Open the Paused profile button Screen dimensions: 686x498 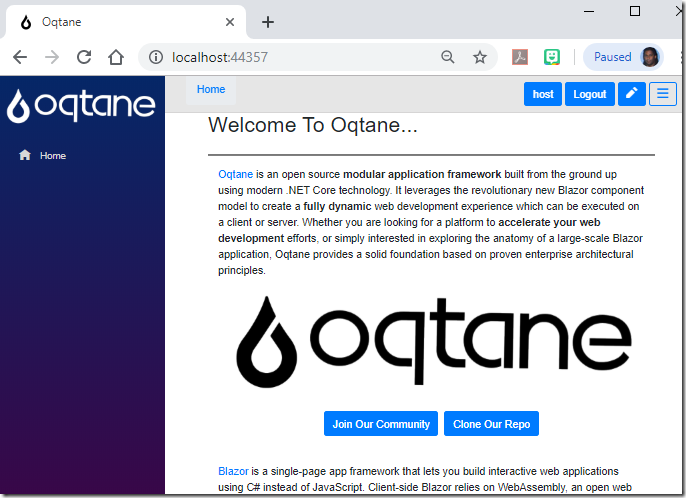623,57
